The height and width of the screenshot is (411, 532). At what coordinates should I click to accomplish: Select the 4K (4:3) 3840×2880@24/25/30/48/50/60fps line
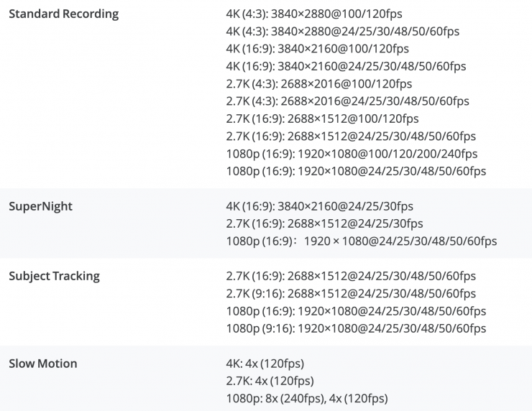[x=342, y=32]
